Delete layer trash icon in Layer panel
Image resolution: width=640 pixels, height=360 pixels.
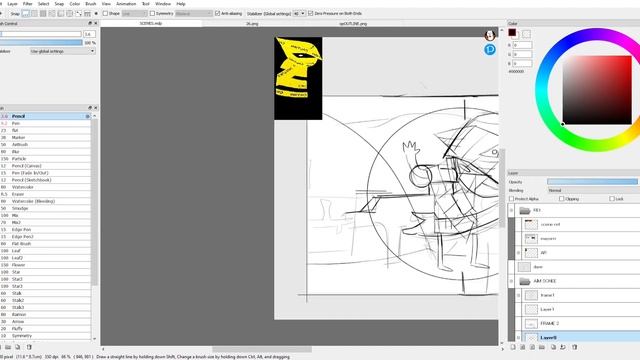(575, 347)
